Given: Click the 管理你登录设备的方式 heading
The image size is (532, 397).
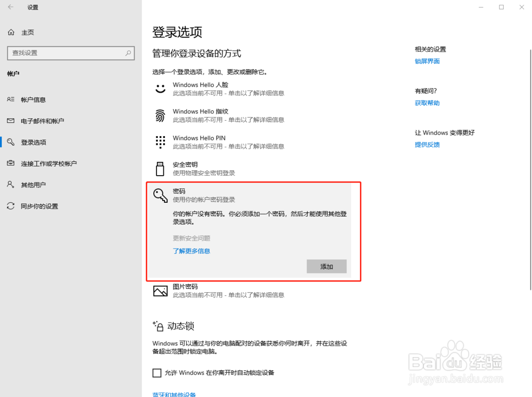Looking at the screenshot, I should 197,53.
